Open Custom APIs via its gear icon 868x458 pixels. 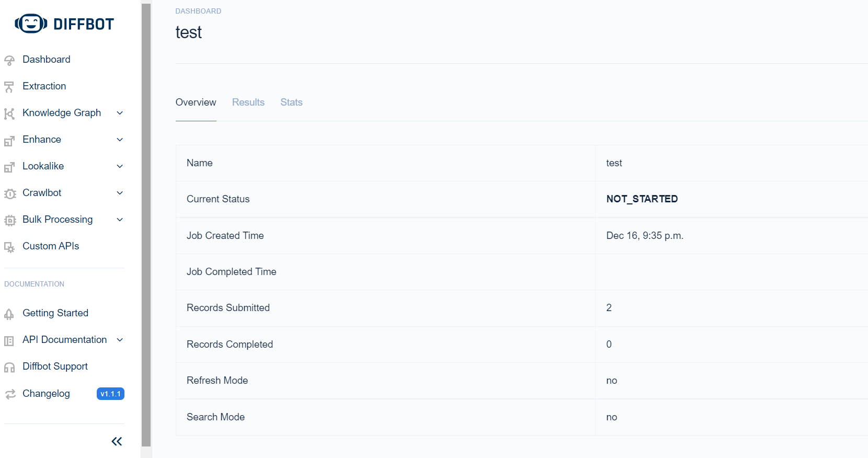pos(9,247)
